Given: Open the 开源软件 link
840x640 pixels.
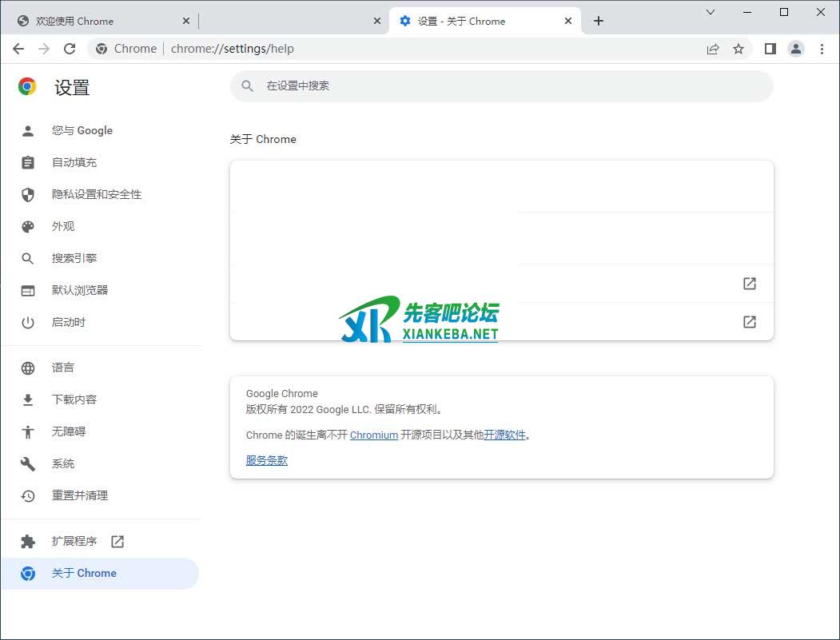Looking at the screenshot, I should click(x=504, y=435).
